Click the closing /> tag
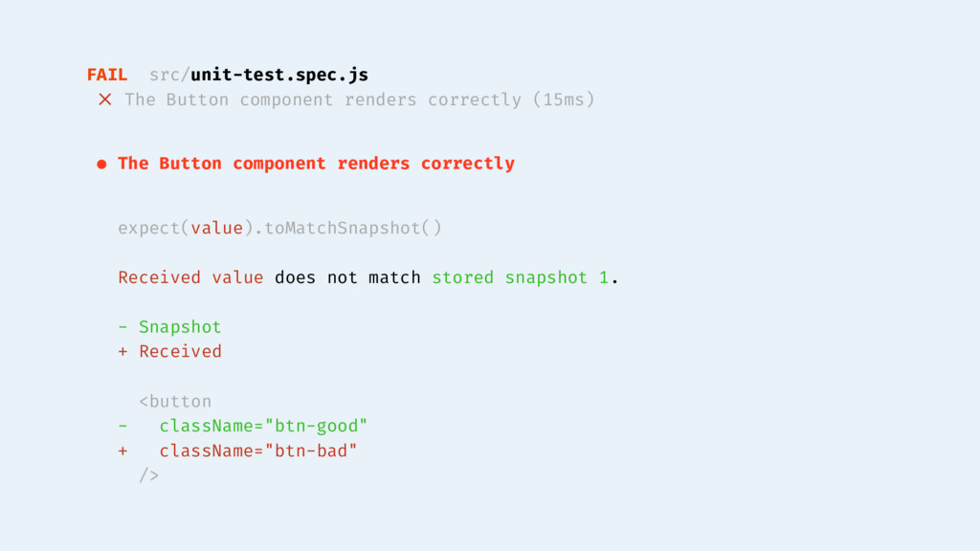The width and height of the screenshot is (980, 551). click(x=148, y=475)
